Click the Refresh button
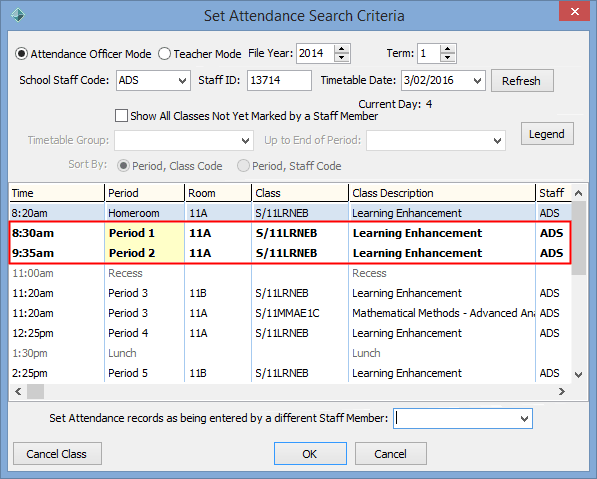This screenshot has height=479, width=597. point(522,81)
